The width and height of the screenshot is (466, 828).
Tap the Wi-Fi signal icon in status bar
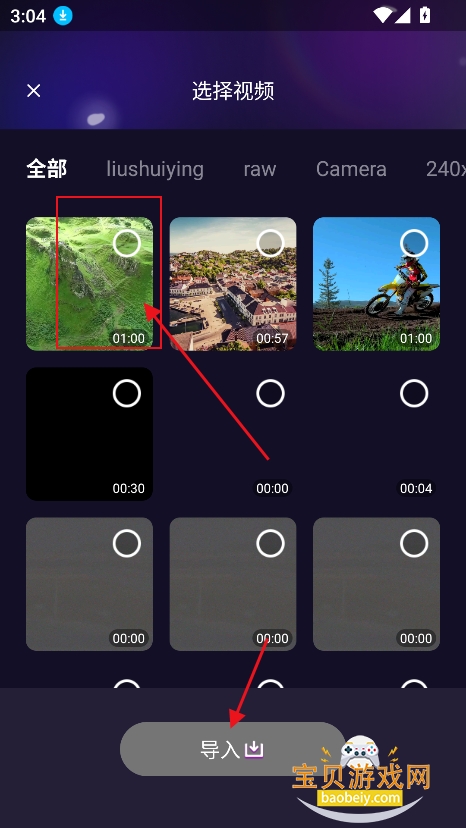(x=381, y=16)
